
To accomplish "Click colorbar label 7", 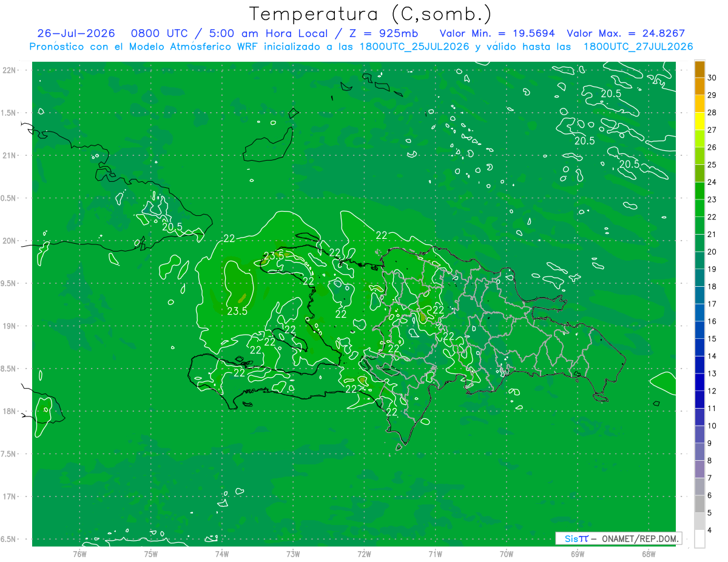I will click(710, 478).
